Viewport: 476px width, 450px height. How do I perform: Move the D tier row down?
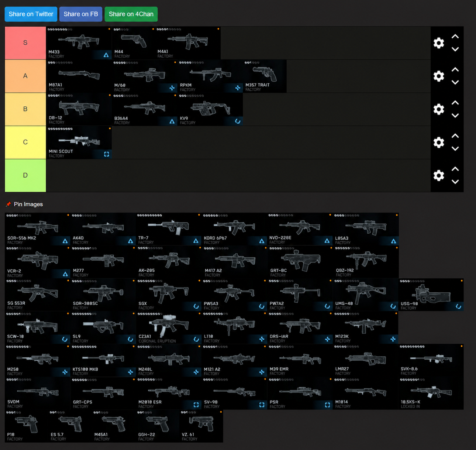455,182
